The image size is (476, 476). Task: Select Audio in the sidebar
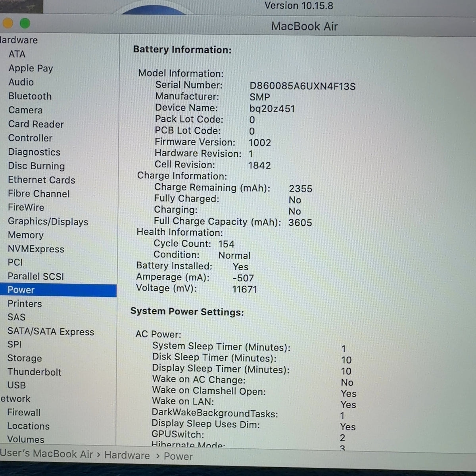pyautogui.click(x=21, y=82)
